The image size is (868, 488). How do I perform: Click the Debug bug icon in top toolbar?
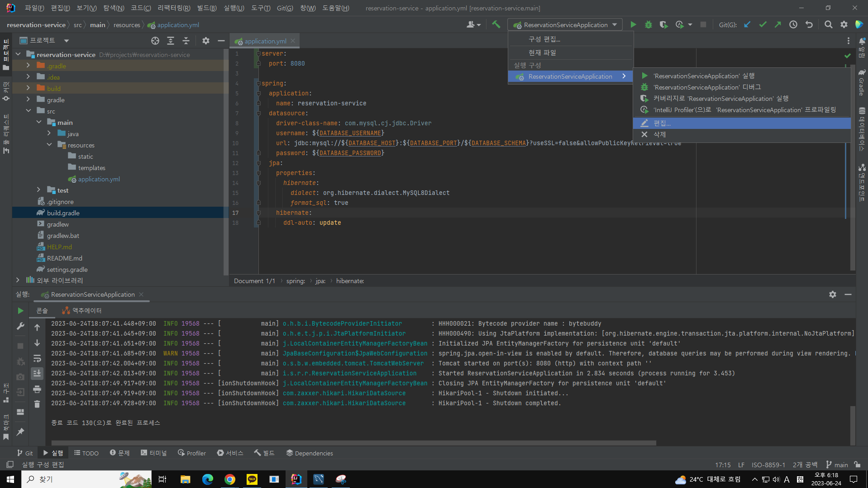(x=648, y=25)
